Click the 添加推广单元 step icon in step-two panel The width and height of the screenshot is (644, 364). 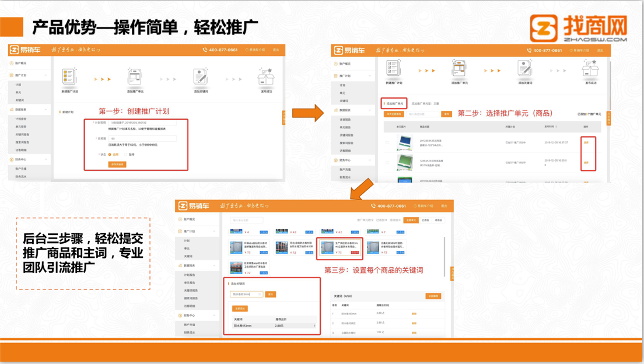tap(459, 69)
